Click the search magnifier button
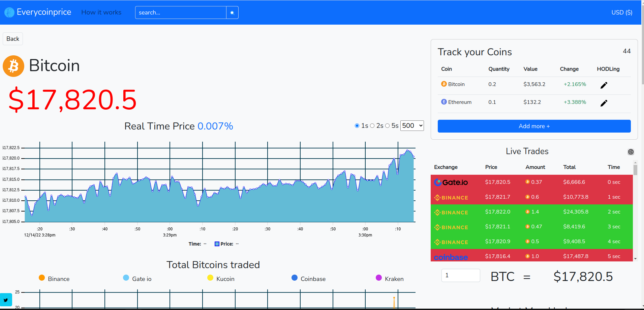Screen dimensions: 644x310 tap(232, 12)
